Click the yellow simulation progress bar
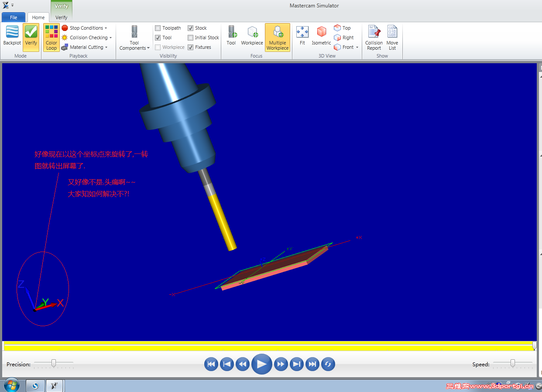Screen dimensions: 542x392 tap(268, 346)
